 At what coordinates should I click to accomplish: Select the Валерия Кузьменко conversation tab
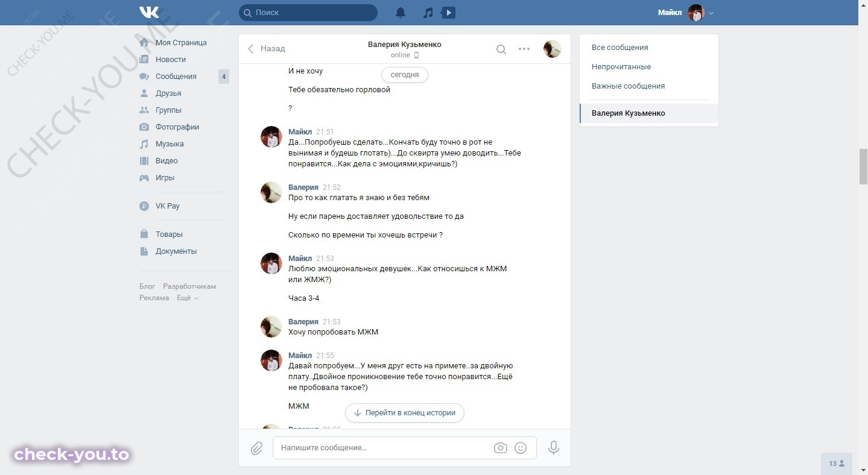point(649,113)
